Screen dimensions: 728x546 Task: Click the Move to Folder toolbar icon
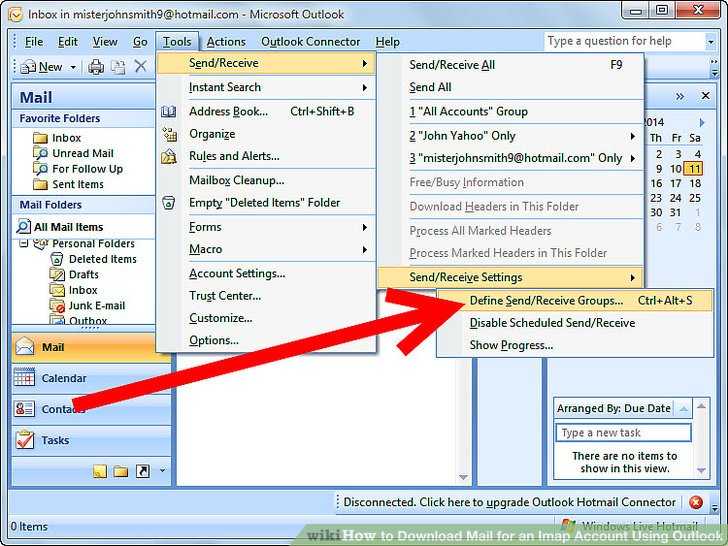tap(118, 67)
